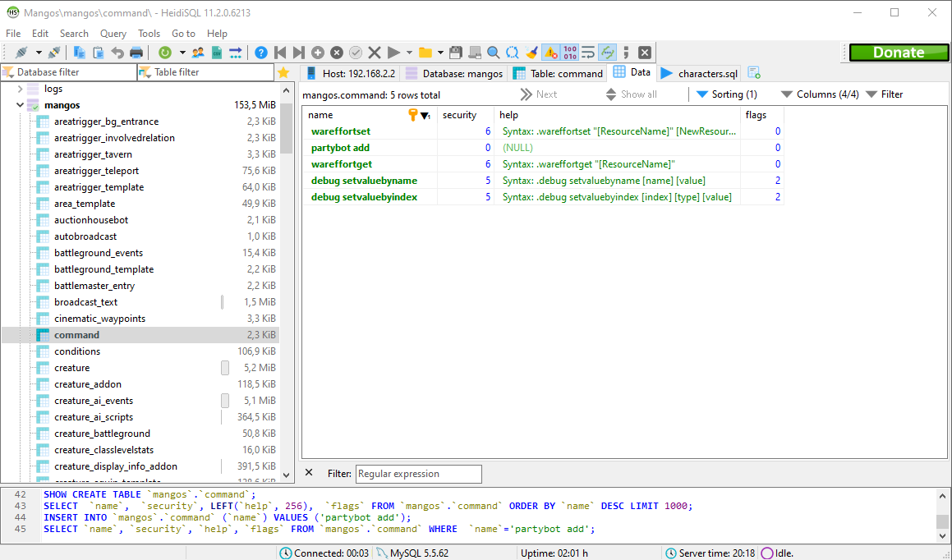Open the File menu

(x=13, y=34)
